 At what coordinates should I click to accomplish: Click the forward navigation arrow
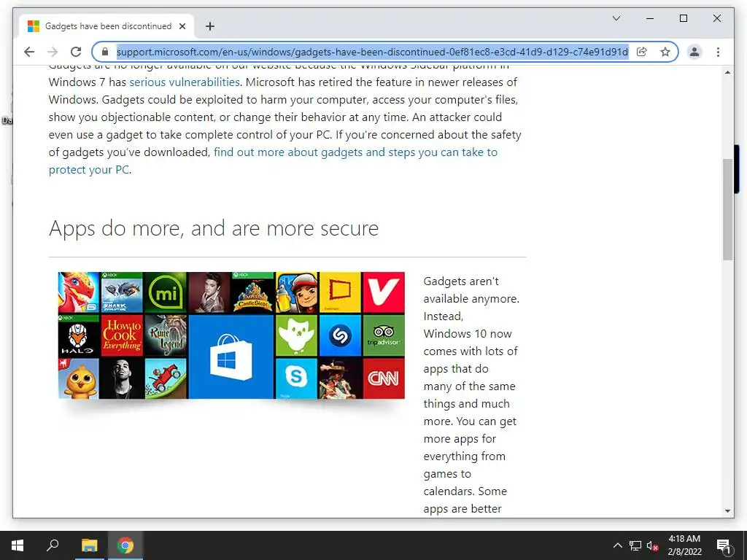click(53, 52)
